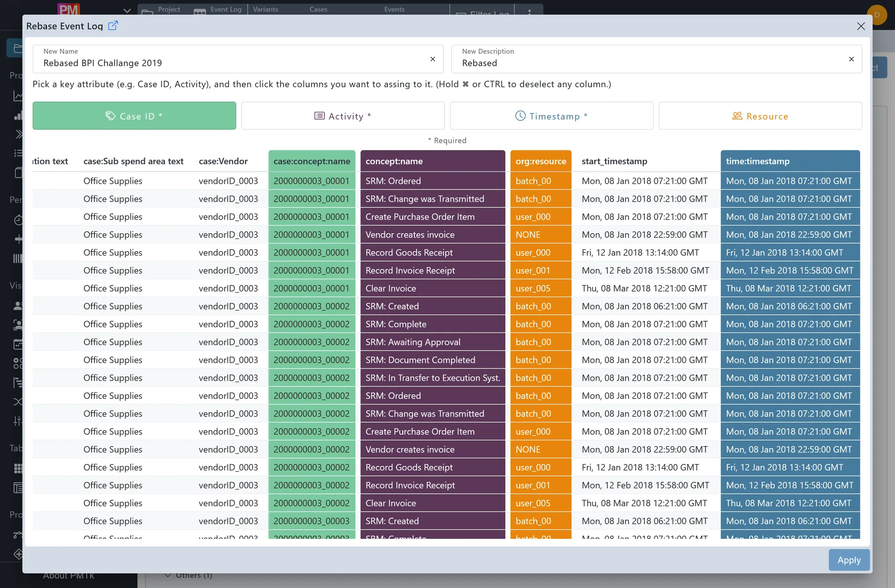This screenshot has height=588, width=895.
Task: Click the '2000000003_00003' case cell with SRM: Created
Action: pyautogui.click(x=312, y=521)
